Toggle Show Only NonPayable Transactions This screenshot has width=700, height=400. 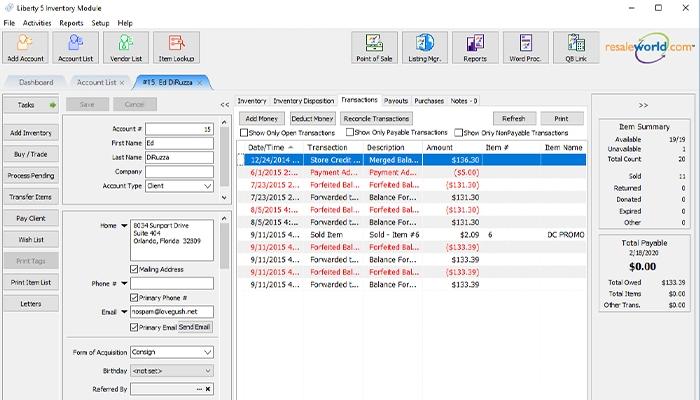pyautogui.click(x=458, y=133)
